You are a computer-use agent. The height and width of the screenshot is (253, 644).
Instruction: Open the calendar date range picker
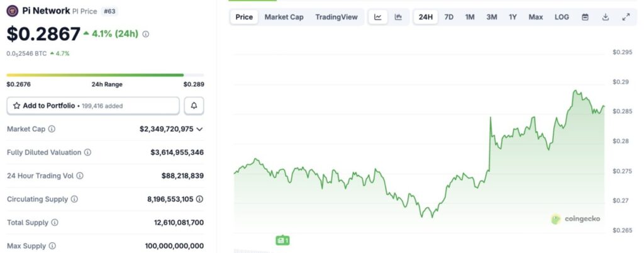(585, 17)
